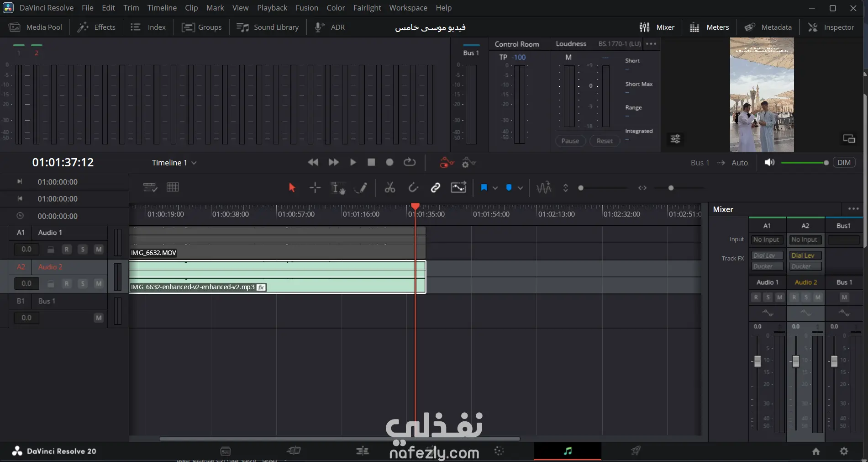This screenshot has height=462, width=868.
Task: Switch to the Deliver rocket page icon
Action: click(x=636, y=451)
